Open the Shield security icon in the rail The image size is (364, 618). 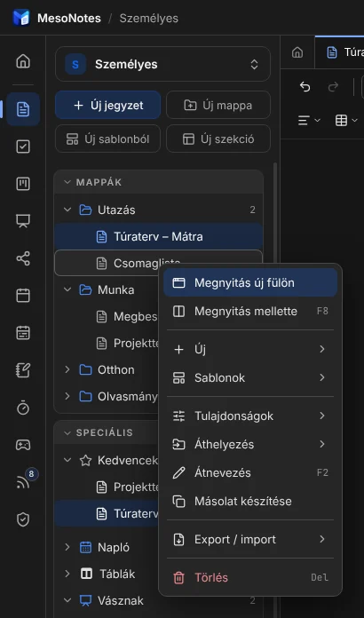(23, 519)
